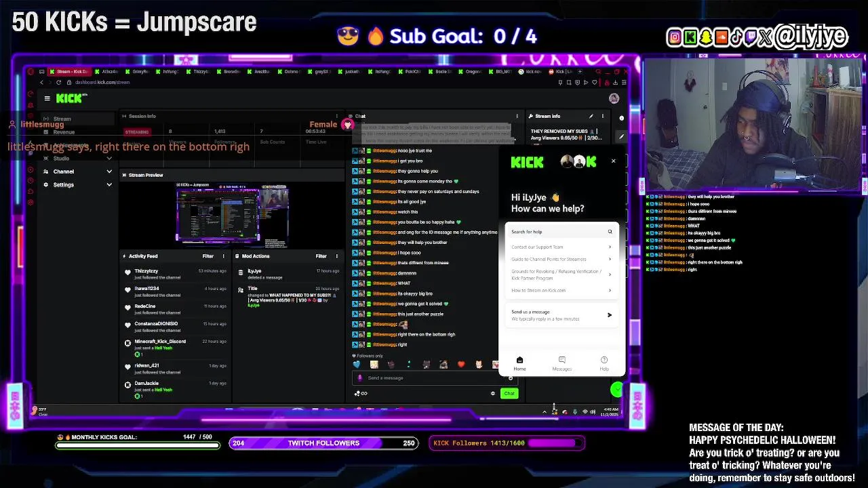Viewport: 868px width, 488px height.
Task: Open Activity Feed three-dot options menu
Action: tap(224, 256)
